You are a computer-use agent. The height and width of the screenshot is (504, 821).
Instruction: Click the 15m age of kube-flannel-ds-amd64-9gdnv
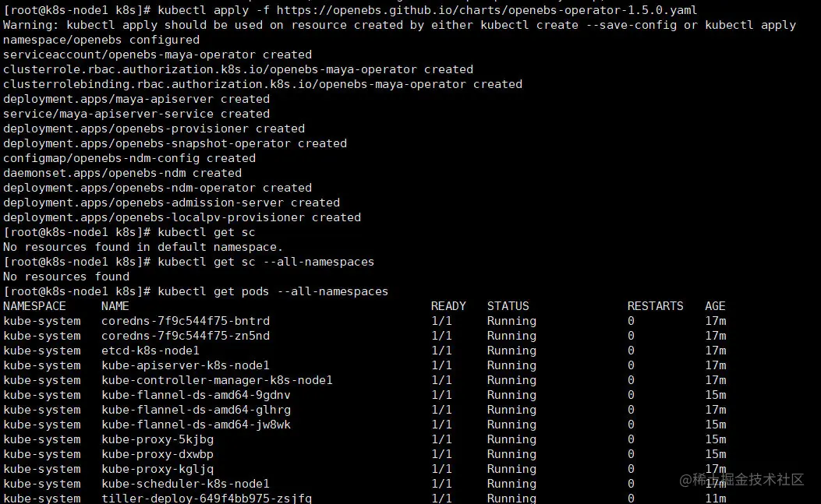(715, 395)
